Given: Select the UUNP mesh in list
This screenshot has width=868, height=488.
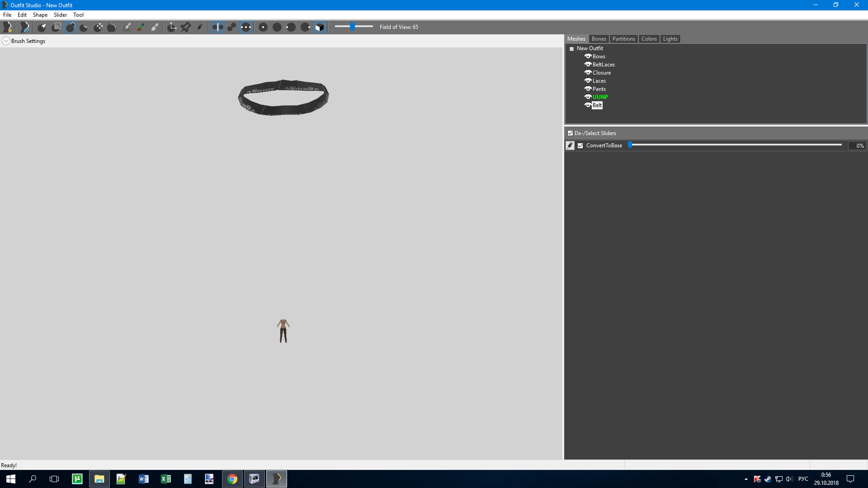Looking at the screenshot, I should pyautogui.click(x=600, y=97).
